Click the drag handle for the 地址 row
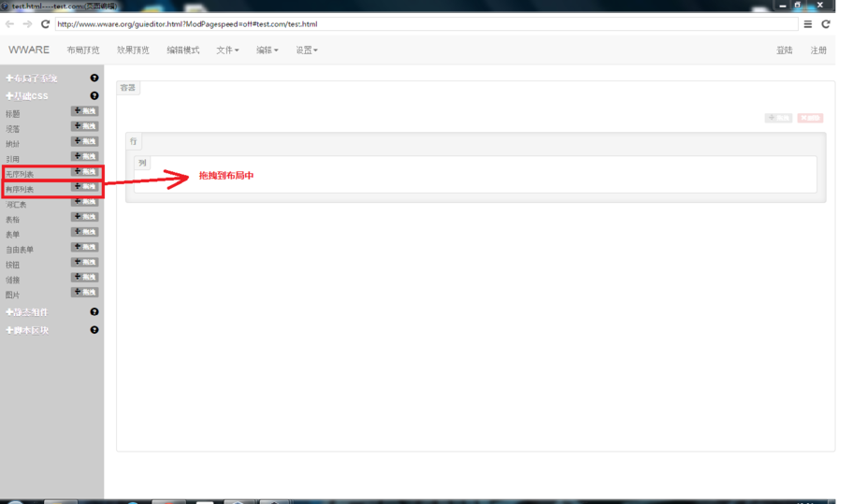 pyautogui.click(x=84, y=141)
